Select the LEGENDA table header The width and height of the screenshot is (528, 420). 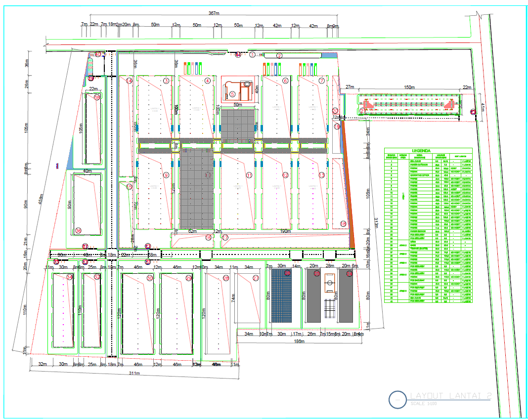(421, 150)
